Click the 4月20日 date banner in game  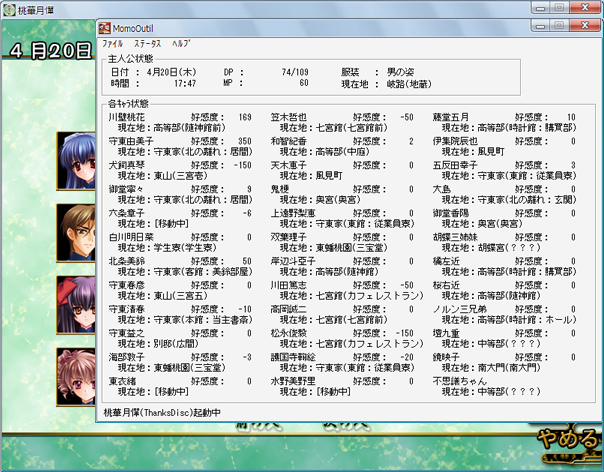(x=50, y=48)
